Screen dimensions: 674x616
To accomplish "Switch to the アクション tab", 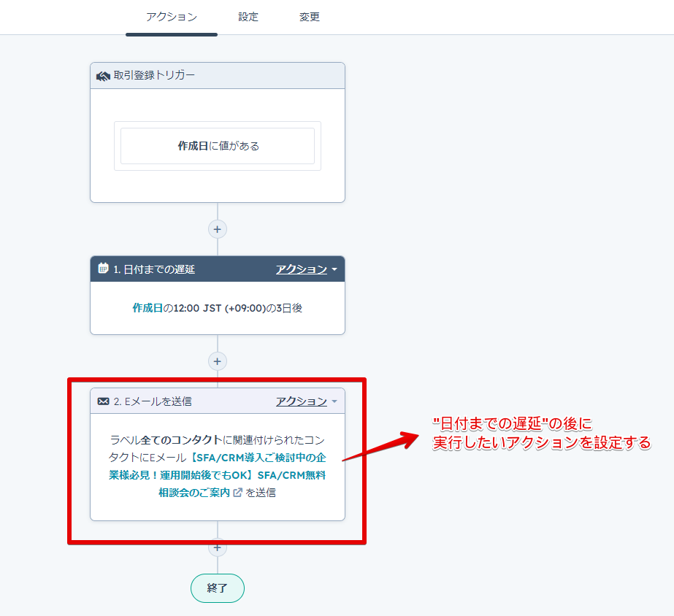I will coord(171,17).
